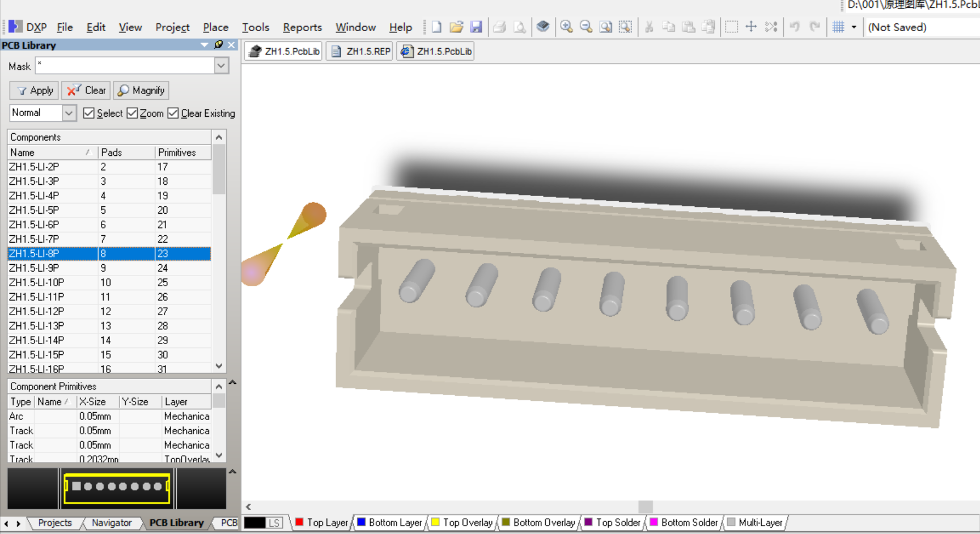
Task: Click in the Mask input field
Action: 125,66
